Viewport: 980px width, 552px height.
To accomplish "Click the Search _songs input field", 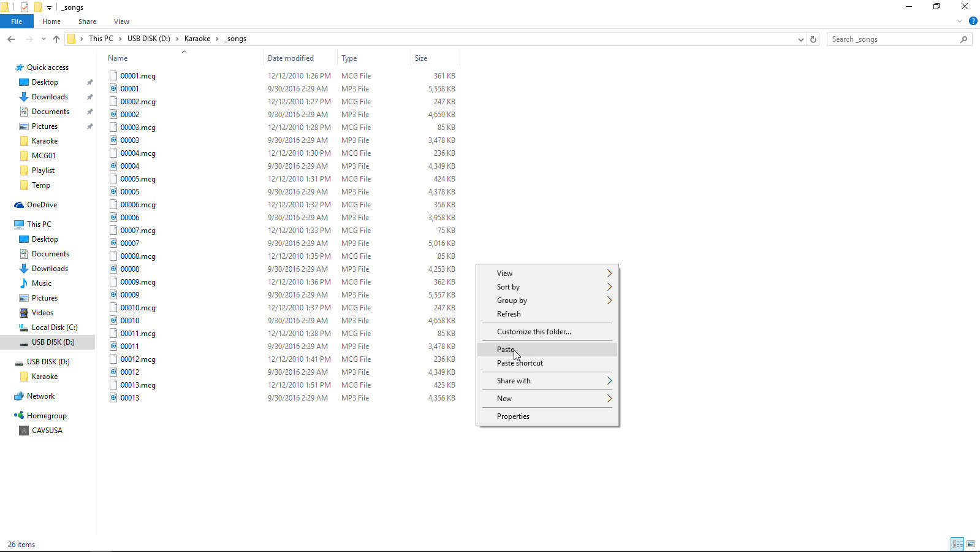I will pos(894,39).
